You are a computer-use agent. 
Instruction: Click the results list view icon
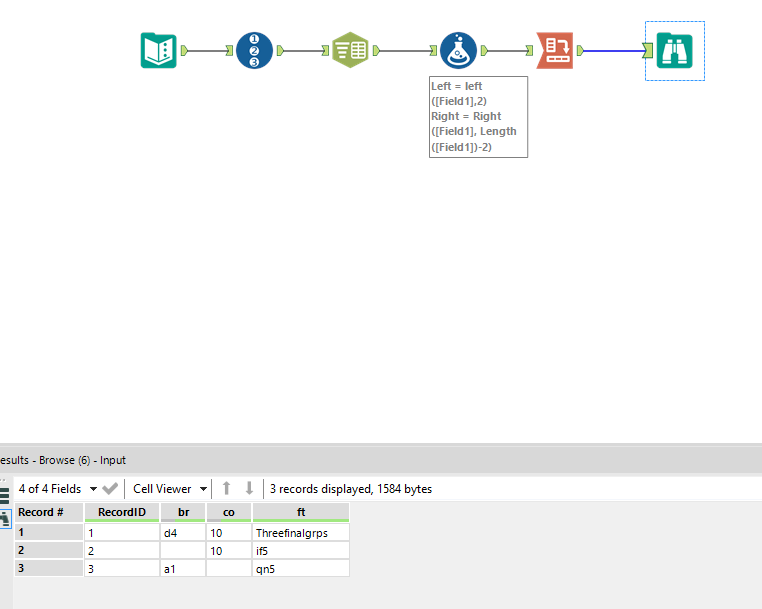click(x=4, y=496)
